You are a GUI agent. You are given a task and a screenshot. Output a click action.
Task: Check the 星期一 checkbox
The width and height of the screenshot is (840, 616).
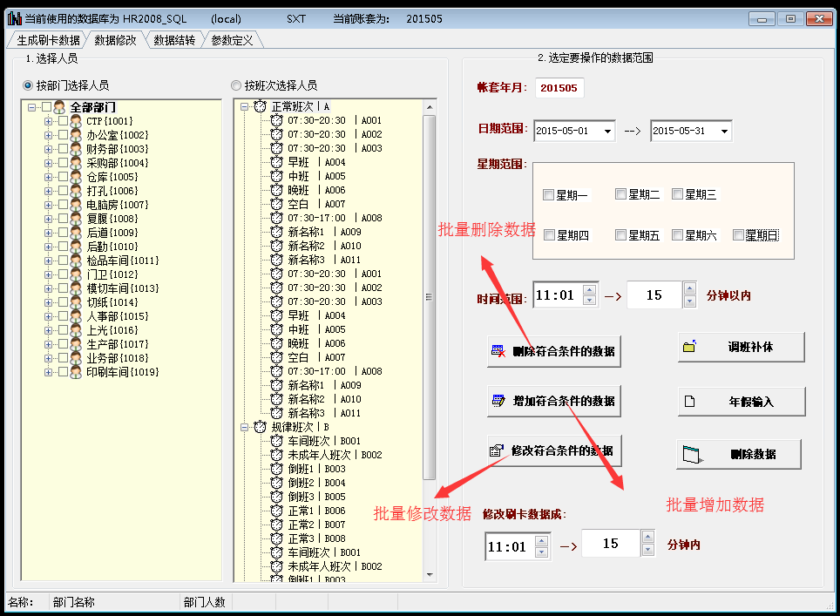click(x=548, y=194)
